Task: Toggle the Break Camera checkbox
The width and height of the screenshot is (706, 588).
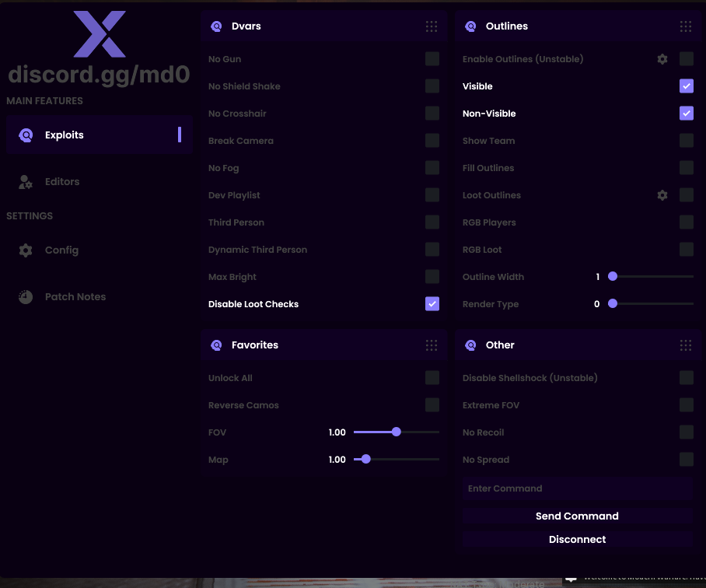Action: (x=432, y=141)
